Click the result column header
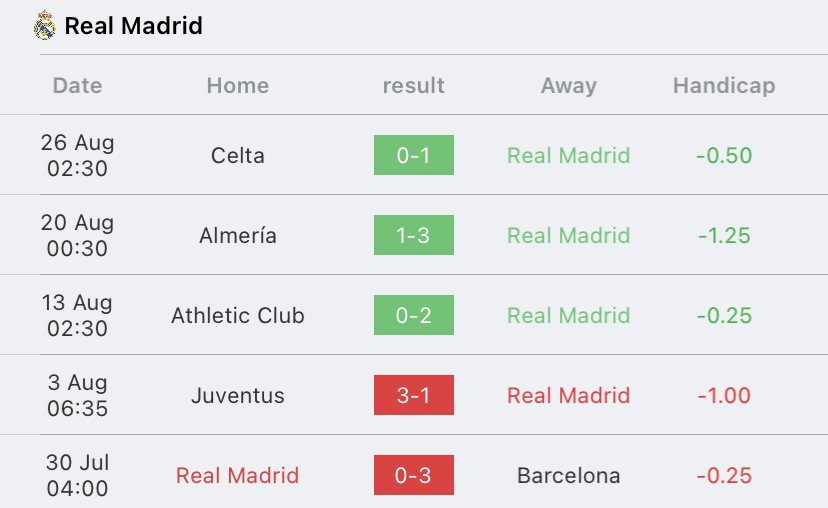Image resolution: width=828 pixels, height=508 pixels. pyautogui.click(x=413, y=86)
